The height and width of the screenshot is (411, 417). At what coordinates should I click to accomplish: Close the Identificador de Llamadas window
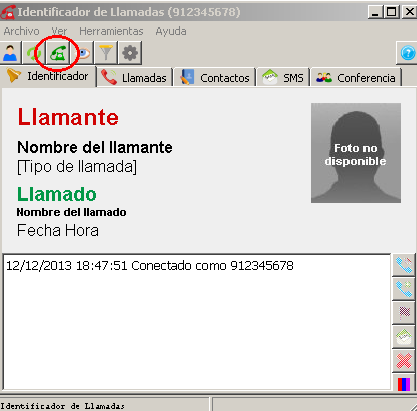pyautogui.click(x=409, y=12)
